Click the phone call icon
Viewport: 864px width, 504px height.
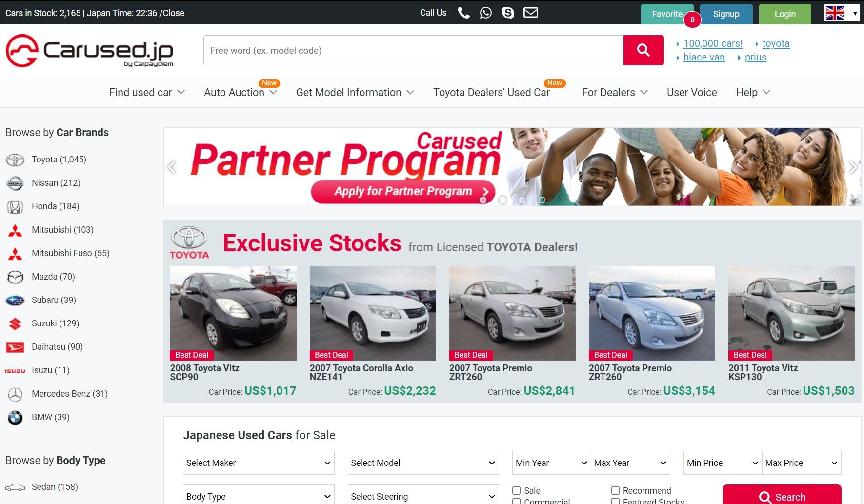pyautogui.click(x=463, y=13)
